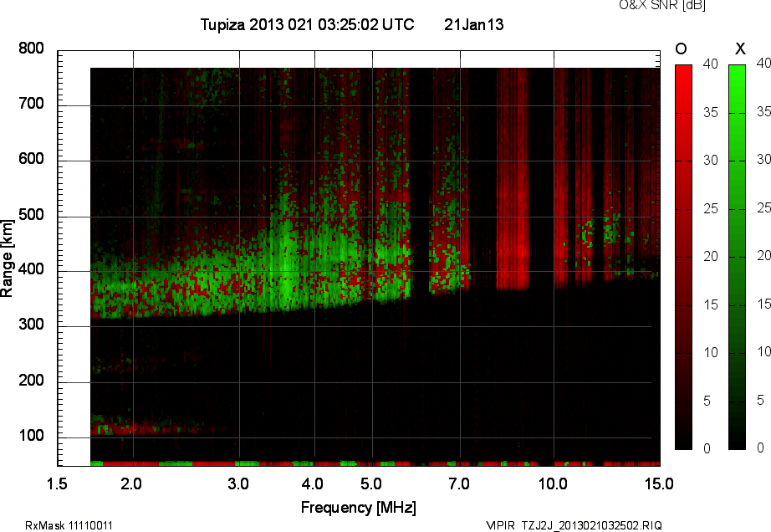This screenshot has height=532, width=771.
Task: Select the red O-mode color bar
Action: 683,257
